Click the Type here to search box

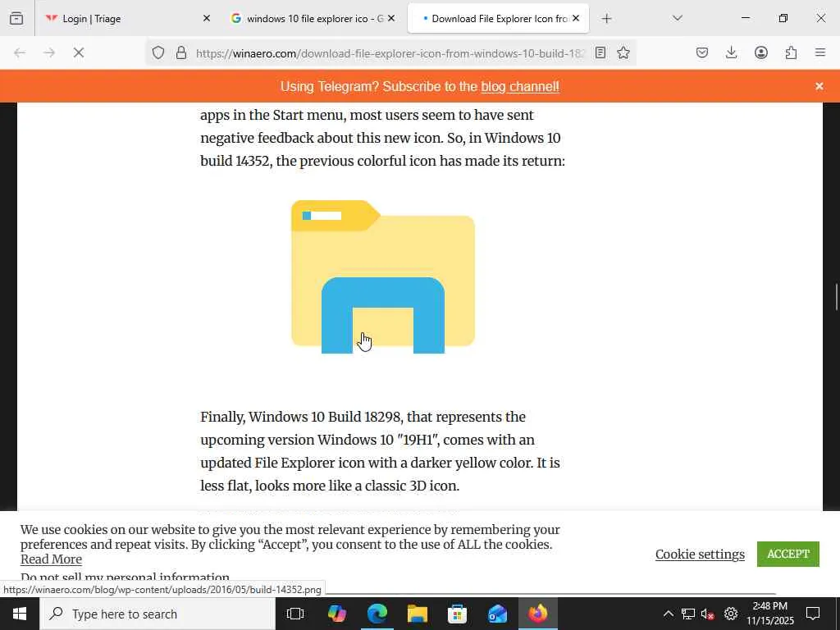157,614
